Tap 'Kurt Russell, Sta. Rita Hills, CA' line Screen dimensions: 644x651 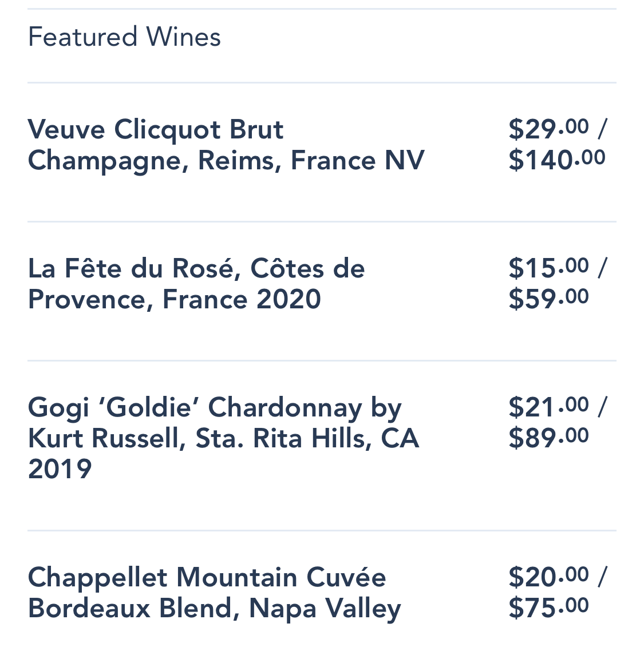(223, 439)
